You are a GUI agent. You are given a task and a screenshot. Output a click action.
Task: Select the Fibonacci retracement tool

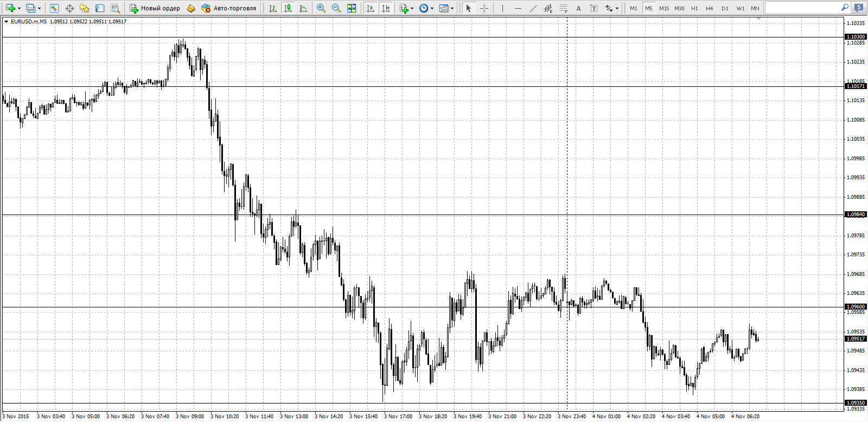(x=563, y=8)
